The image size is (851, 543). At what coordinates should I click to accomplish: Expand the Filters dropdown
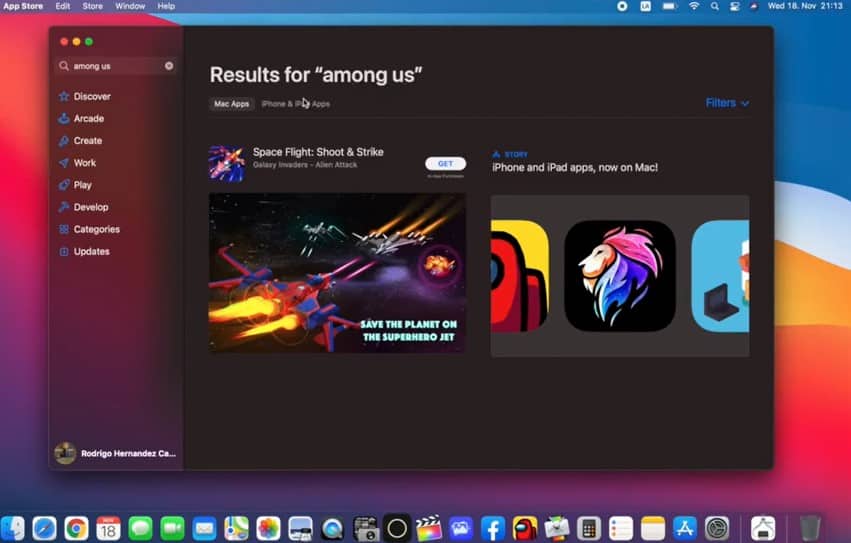pyautogui.click(x=727, y=103)
